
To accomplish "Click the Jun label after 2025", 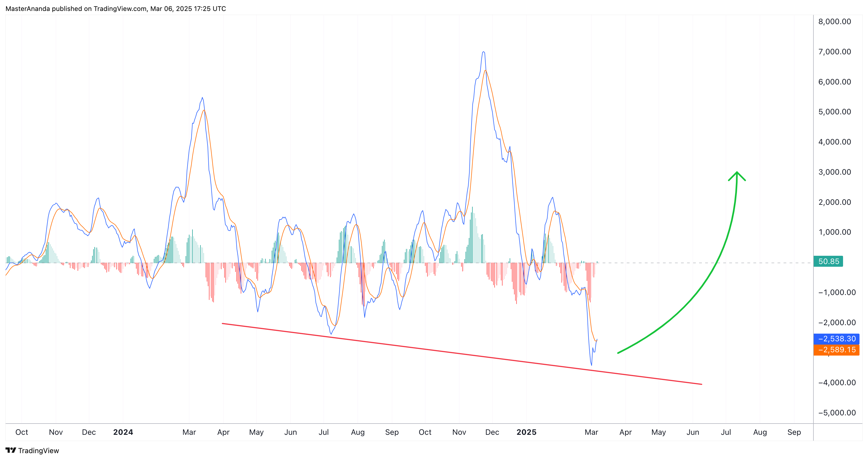I will click(x=693, y=432).
